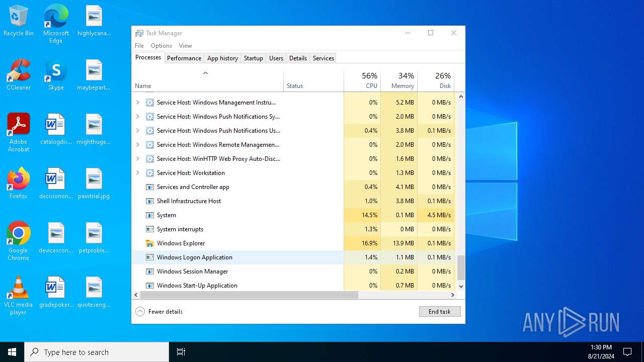Sort processes by the Name column header

pyautogui.click(x=208, y=81)
